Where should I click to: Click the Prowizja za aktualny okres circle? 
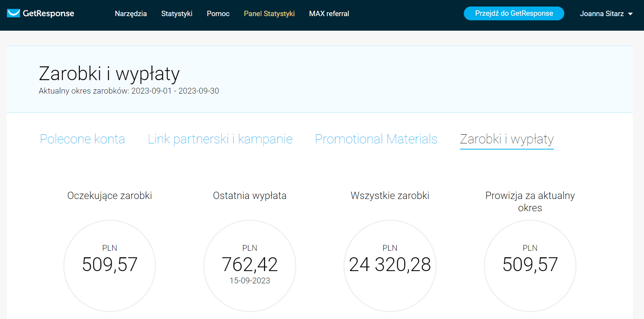point(530,266)
